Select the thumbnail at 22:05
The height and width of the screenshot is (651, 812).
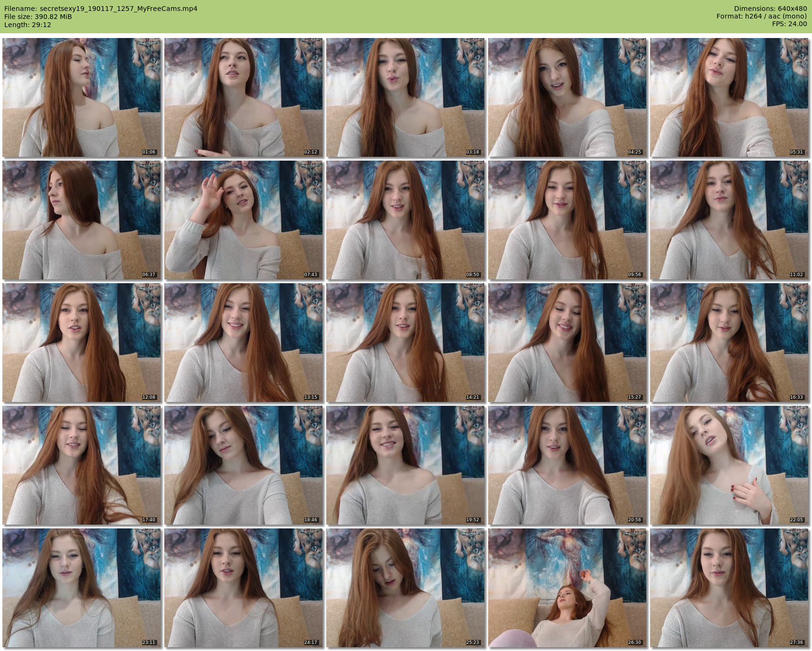[729, 465]
